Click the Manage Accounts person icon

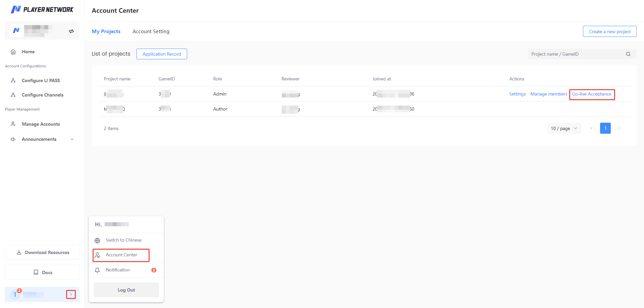[x=13, y=124]
